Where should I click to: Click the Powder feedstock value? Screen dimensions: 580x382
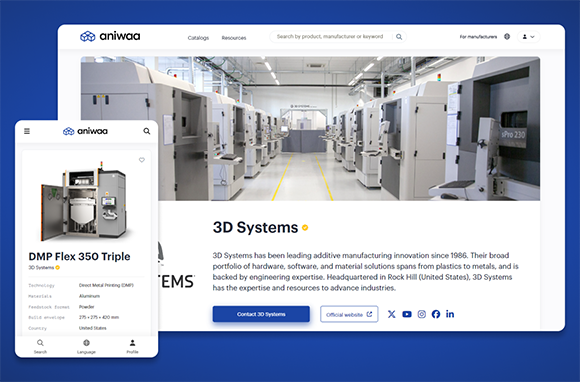tap(87, 307)
